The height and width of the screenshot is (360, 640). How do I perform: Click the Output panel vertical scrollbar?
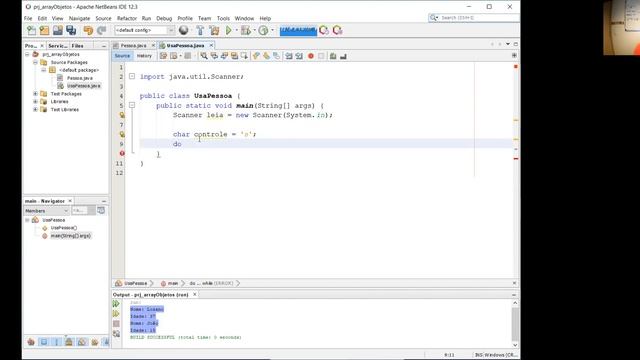click(x=515, y=324)
